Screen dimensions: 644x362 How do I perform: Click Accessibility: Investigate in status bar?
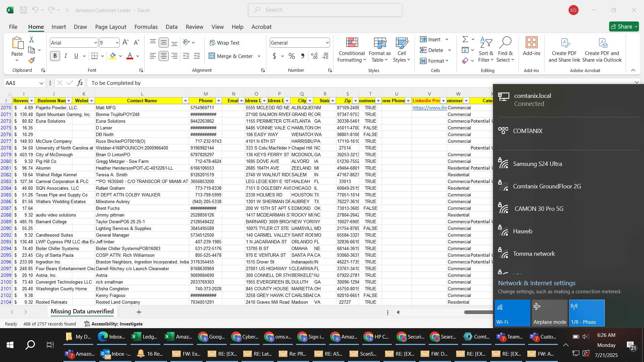(x=113, y=324)
